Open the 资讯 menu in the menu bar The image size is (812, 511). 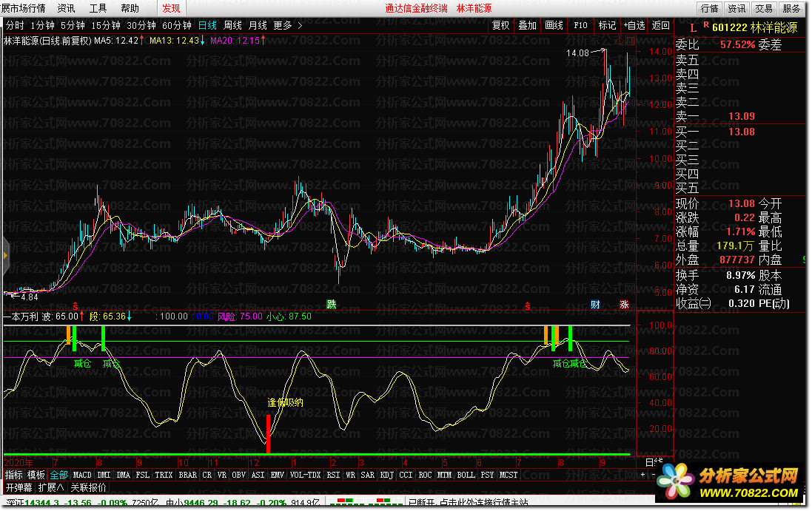[67, 8]
